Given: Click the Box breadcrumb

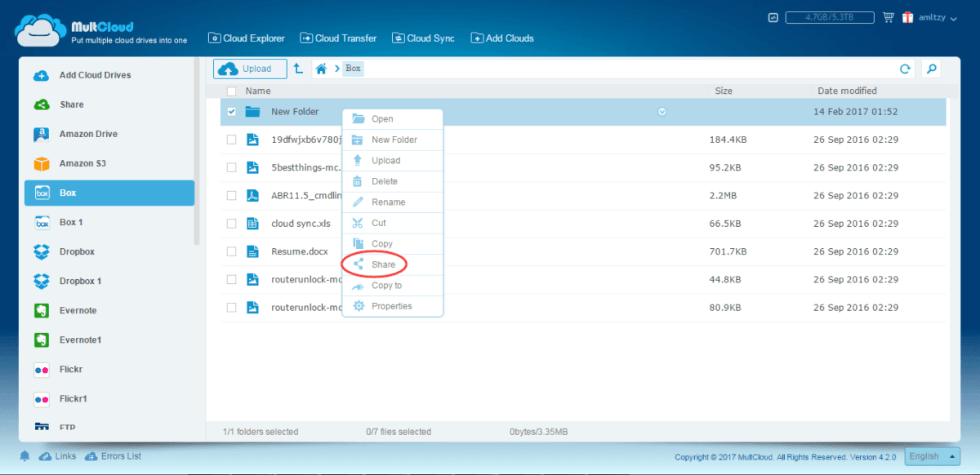Looking at the screenshot, I should [x=353, y=69].
